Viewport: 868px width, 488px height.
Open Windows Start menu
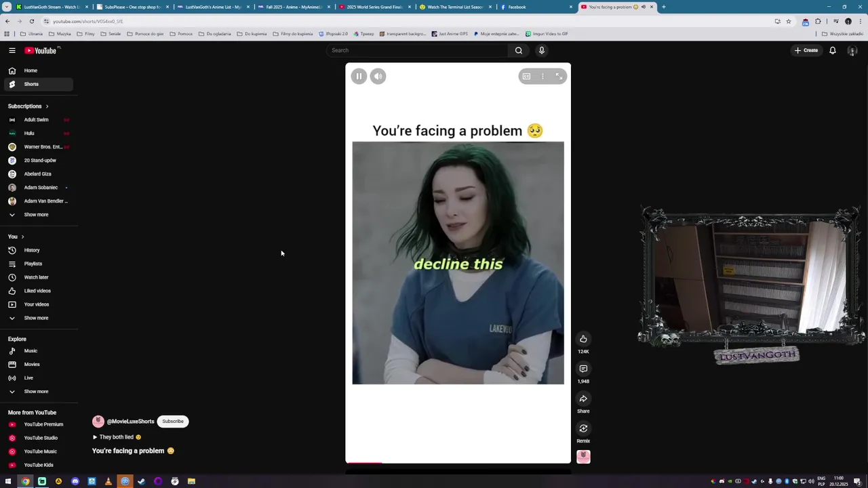point(8,481)
